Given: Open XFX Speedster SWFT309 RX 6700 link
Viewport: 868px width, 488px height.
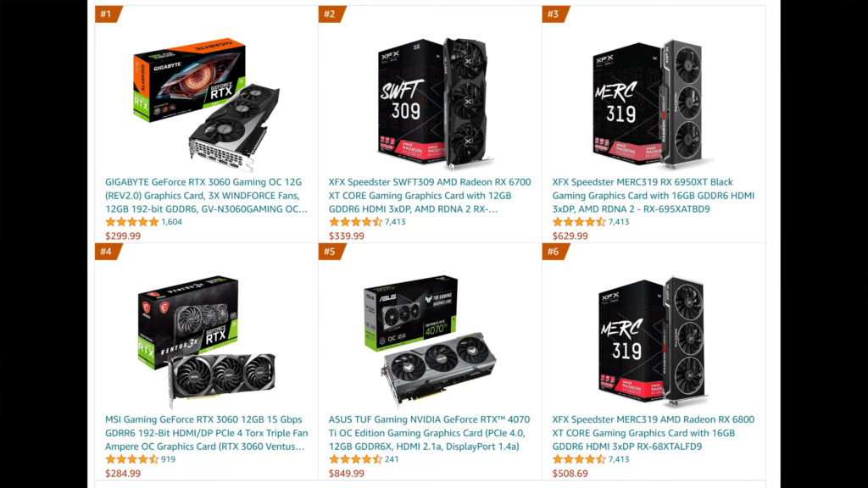Looking at the screenshot, I should [x=430, y=196].
